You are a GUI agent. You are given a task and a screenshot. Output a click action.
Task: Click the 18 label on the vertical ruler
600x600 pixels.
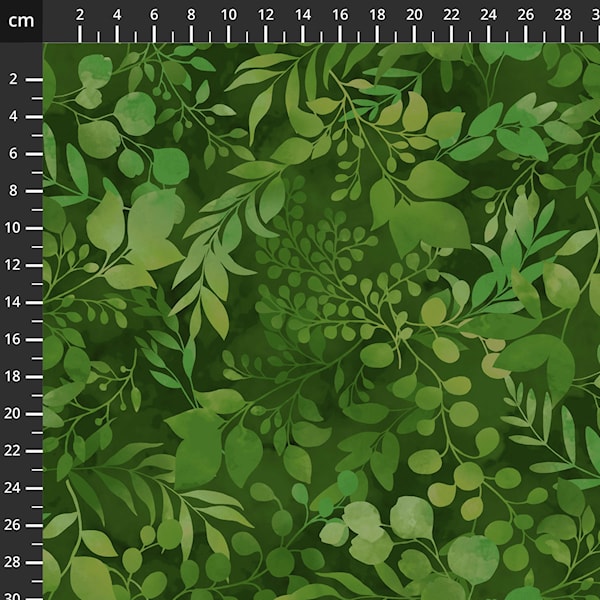pos(12,376)
